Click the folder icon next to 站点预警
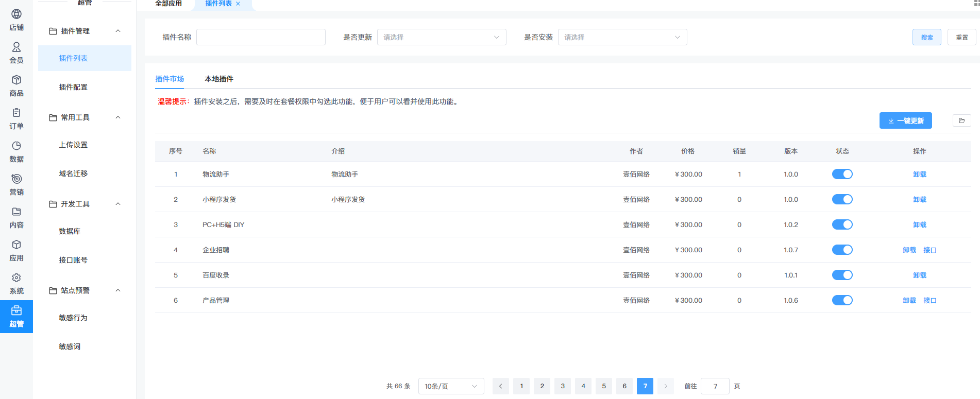The width and height of the screenshot is (980, 399). (53, 290)
